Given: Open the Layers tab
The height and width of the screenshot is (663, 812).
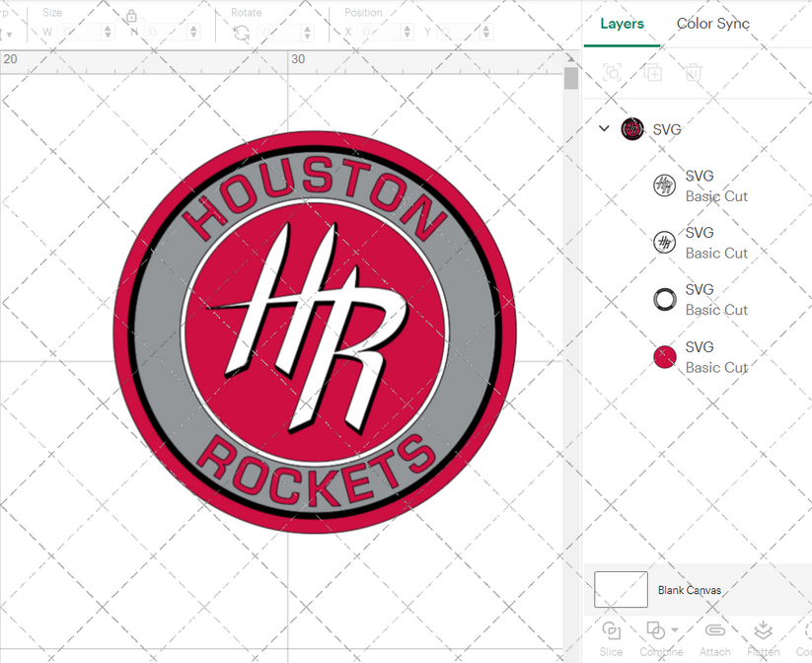Looking at the screenshot, I should pyautogui.click(x=623, y=24).
